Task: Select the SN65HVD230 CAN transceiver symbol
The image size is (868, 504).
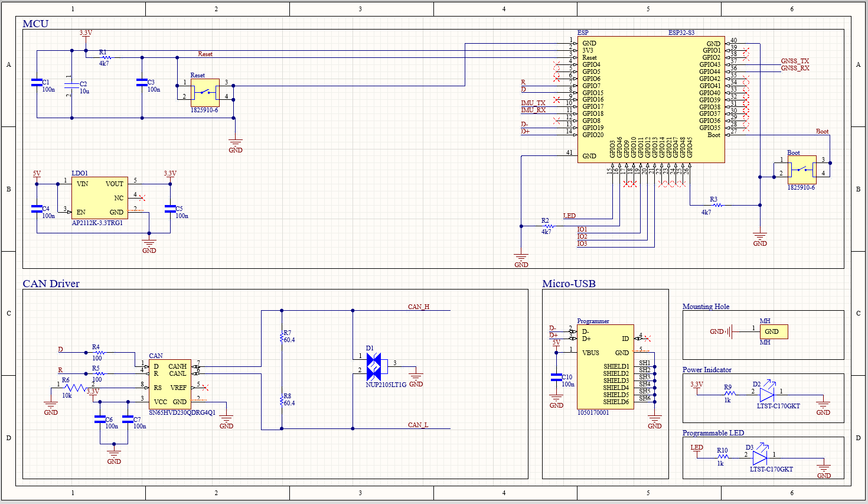Action: click(169, 383)
